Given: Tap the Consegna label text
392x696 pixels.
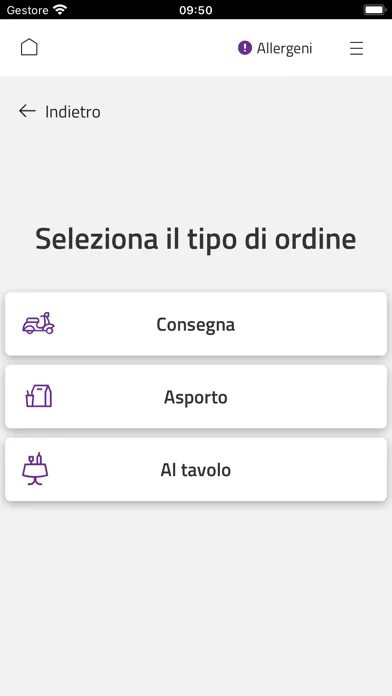Looking at the screenshot, I should tap(196, 324).
